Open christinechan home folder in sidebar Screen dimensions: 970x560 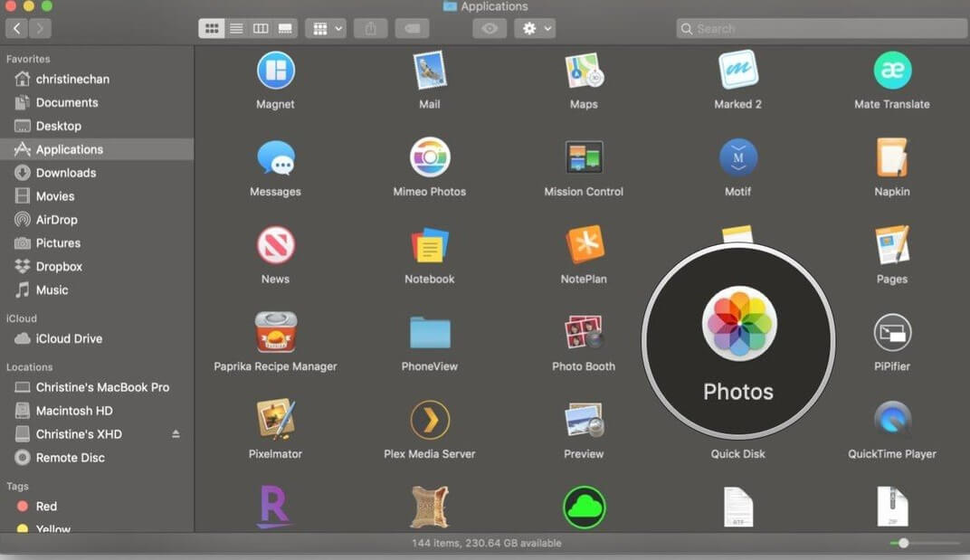click(x=97, y=80)
